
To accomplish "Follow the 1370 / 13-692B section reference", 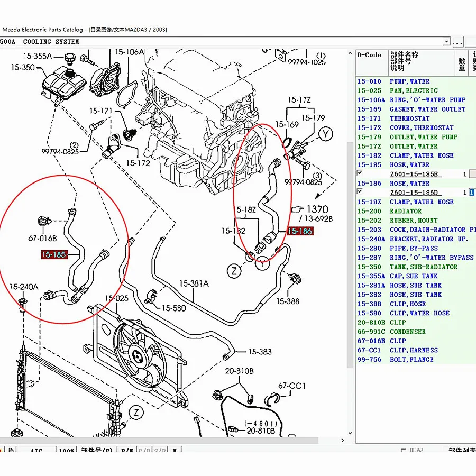I will click(x=313, y=213).
